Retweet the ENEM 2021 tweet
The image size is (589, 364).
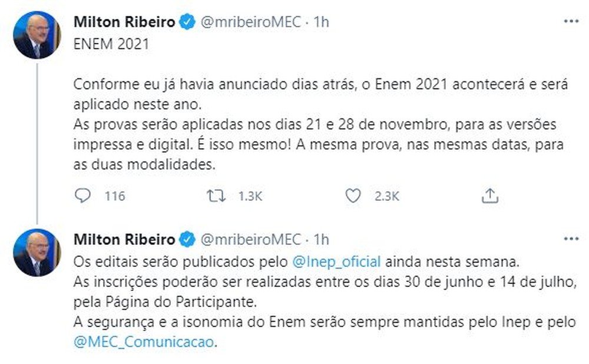pyautogui.click(x=217, y=196)
